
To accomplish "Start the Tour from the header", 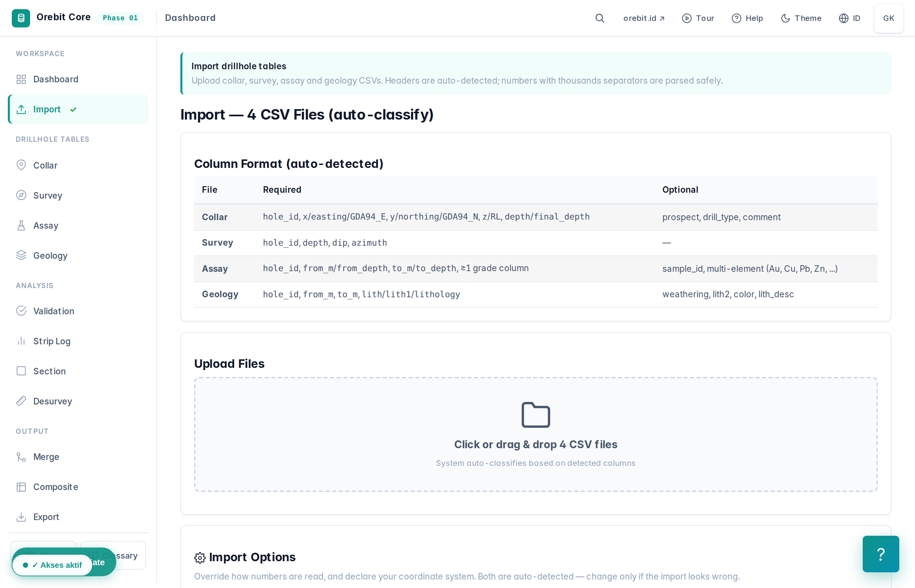I will 698,18.
